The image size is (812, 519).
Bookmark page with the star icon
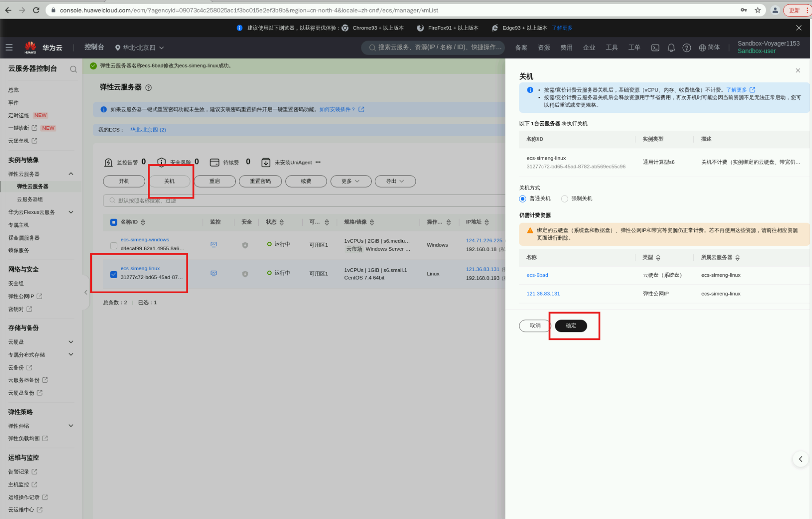pyautogui.click(x=757, y=10)
